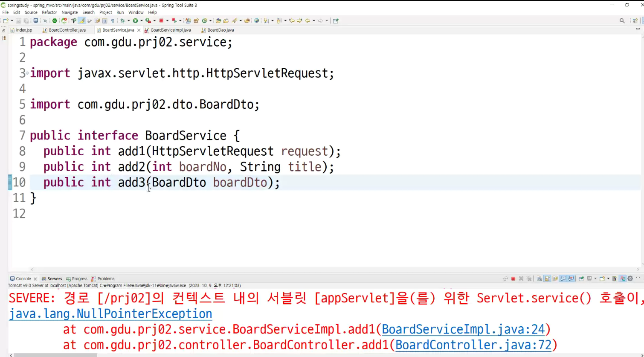The height and width of the screenshot is (357, 644).
Task: Open the Run dropdown arrow
Action: click(142, 20)
